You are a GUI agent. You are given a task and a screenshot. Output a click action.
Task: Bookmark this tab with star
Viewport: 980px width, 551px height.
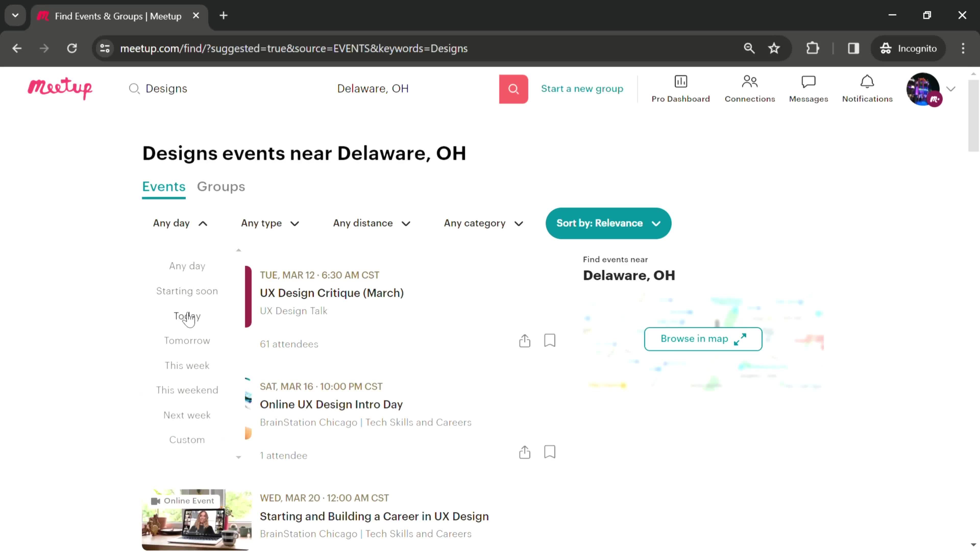(774, 48)
